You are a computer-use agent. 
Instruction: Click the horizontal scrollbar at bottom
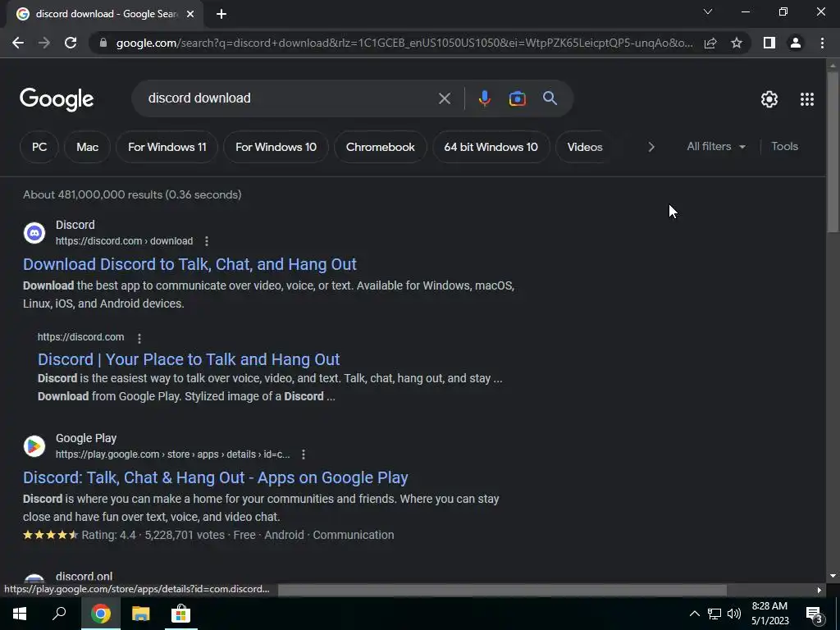pyautogui.click(x=502, y=590)
